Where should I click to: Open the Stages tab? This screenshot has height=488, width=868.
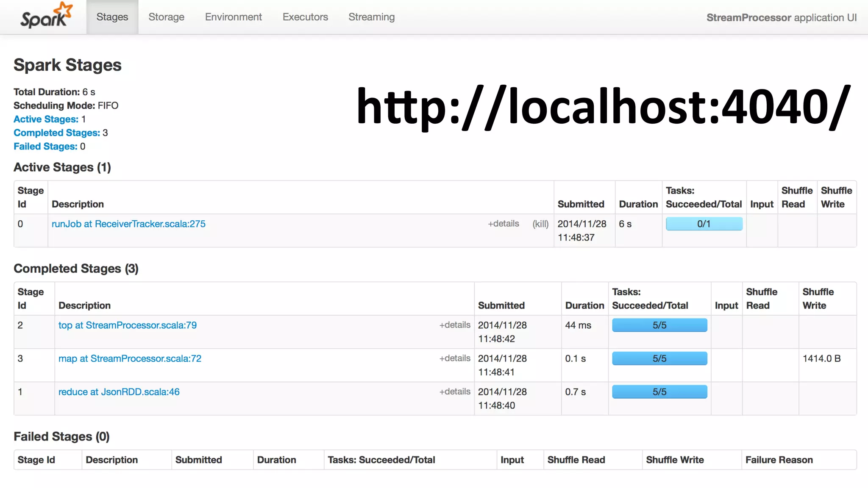[x=112, y=17]
